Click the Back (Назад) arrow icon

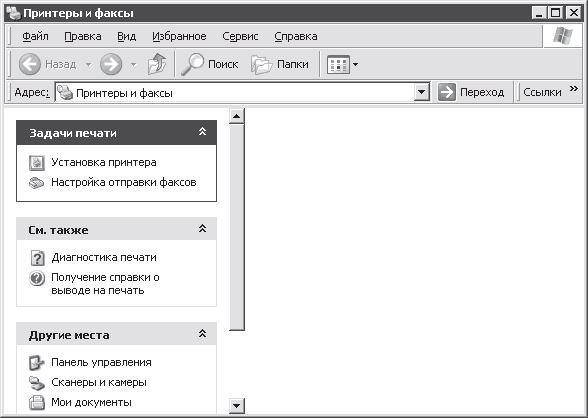30,64
